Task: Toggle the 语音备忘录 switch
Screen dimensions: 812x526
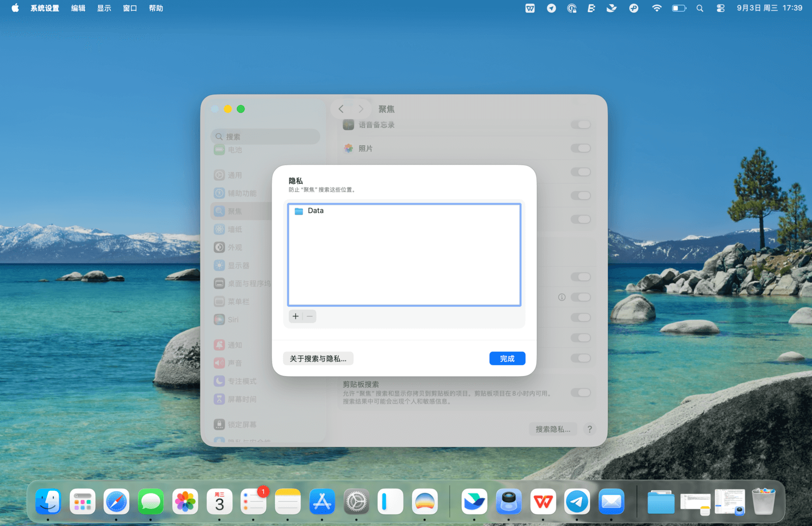Action: pyautogui.click(x=581, y=125)
